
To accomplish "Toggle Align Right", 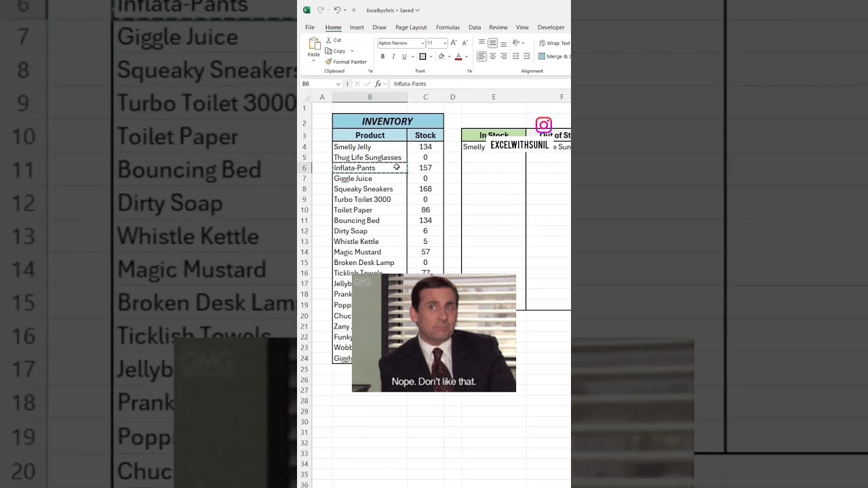I will [x=503, y=56].
